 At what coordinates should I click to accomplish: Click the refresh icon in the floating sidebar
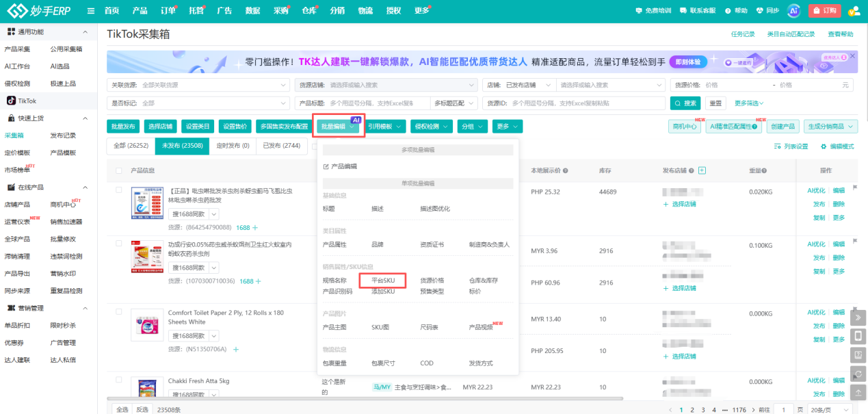coord(858,374)
